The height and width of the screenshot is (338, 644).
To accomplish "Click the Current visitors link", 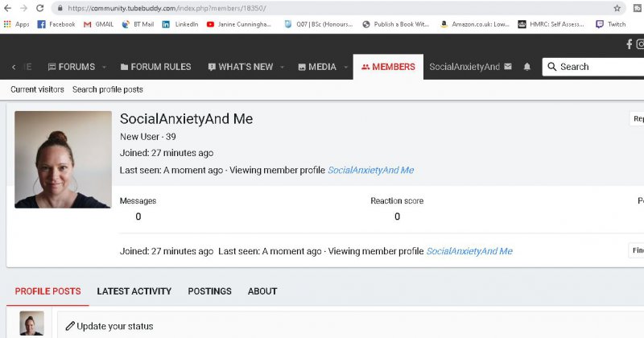I will tap(37, 89).
